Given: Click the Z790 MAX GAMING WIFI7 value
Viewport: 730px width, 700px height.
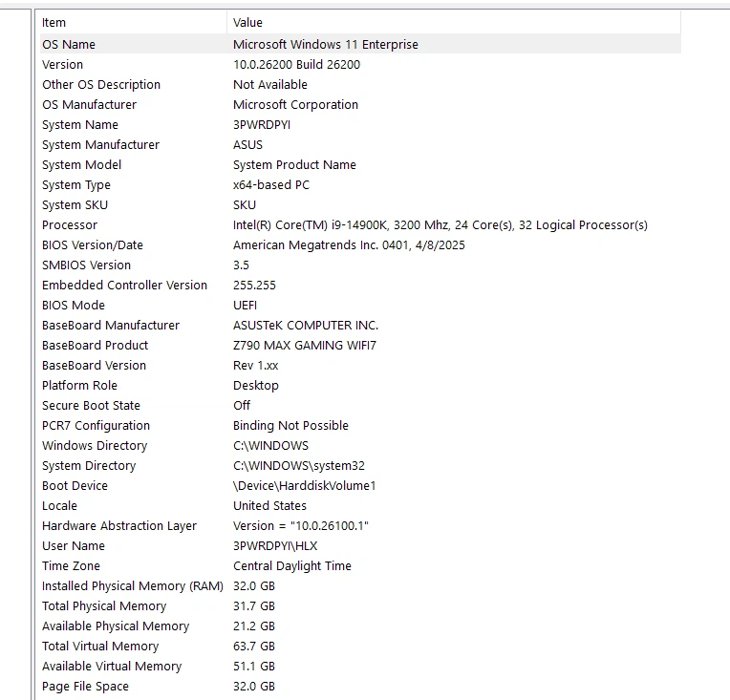Looking at the screenshot, I should pos(305,345).
